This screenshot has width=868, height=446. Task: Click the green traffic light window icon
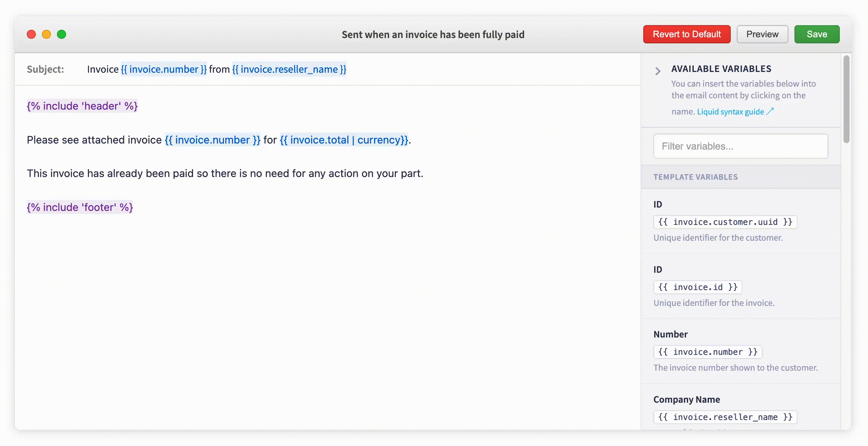tap(61, 34)
